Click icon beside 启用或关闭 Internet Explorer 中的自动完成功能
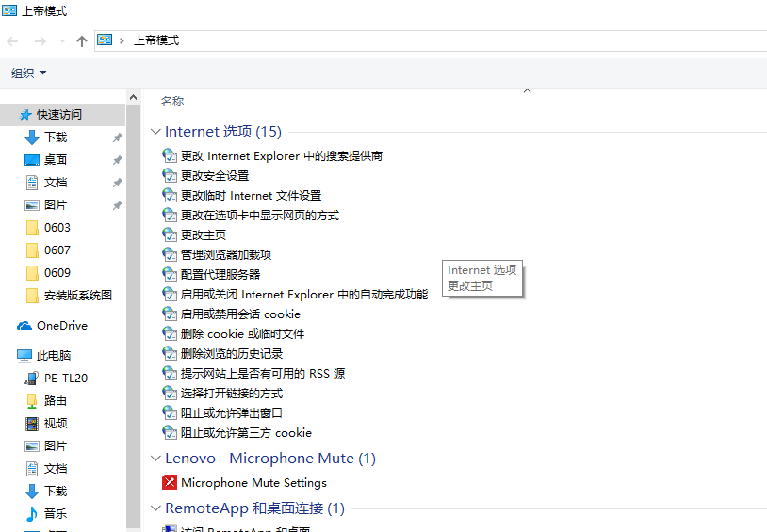Image resolution: width=767 pixels, height=532 pixels. pyautogui.click(x=170, y=295)
